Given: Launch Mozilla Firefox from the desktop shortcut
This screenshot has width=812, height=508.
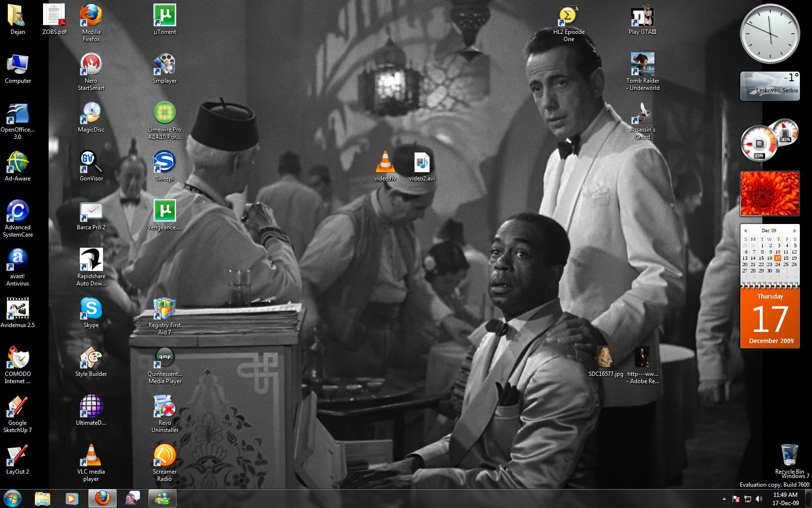Looking at the screenshot, I should click(91, 23).
